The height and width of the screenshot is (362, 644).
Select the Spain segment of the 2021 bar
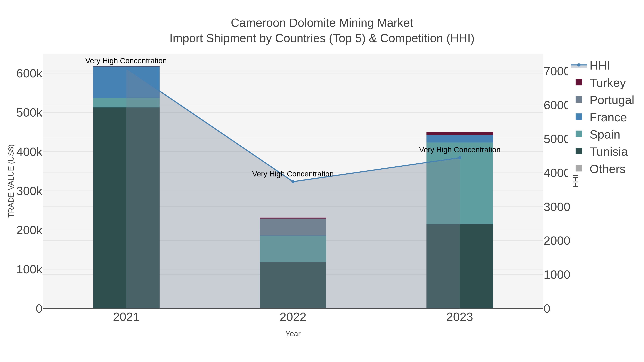coord(126,103)
